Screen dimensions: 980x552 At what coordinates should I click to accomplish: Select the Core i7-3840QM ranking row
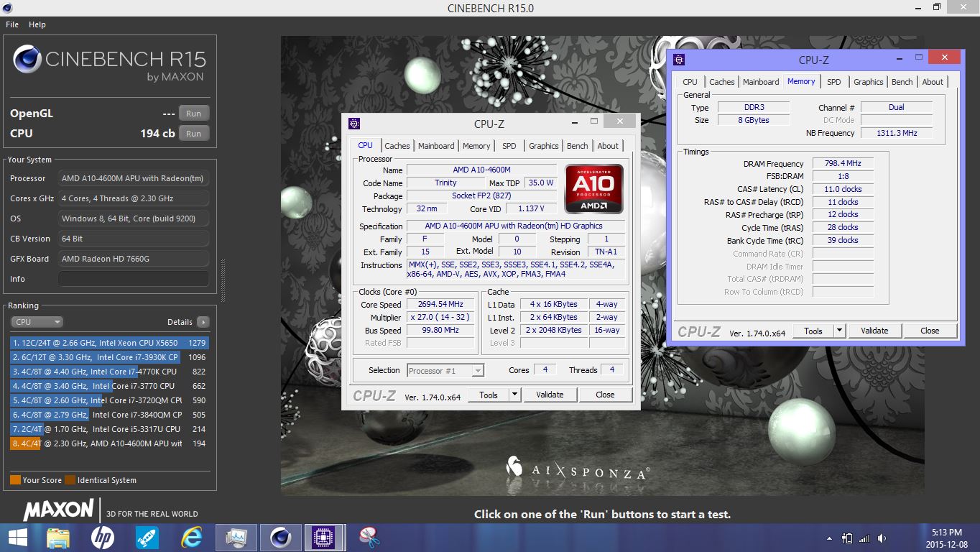pos(109,415)
